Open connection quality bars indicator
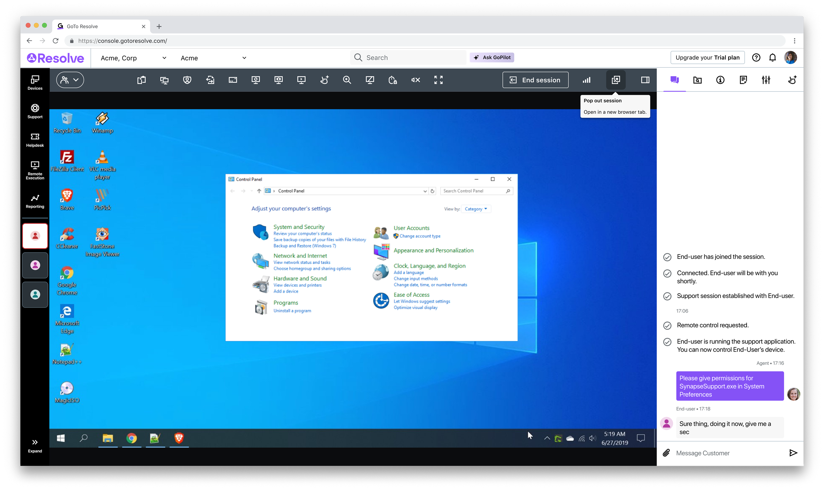 (x=587, y=80)
